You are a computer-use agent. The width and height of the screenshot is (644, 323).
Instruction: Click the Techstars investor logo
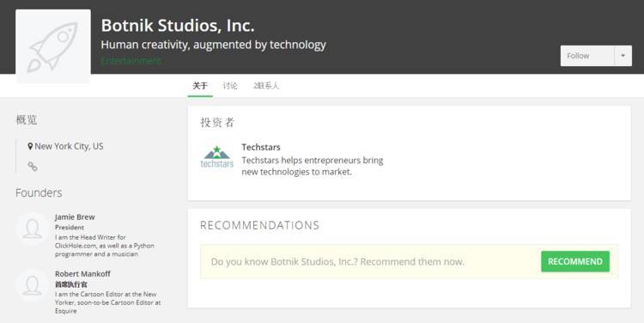[217, 157]
